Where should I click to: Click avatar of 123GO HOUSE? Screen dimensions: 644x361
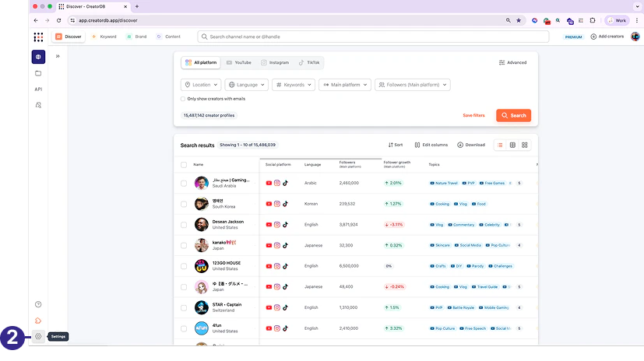click(x=201, y=266)
